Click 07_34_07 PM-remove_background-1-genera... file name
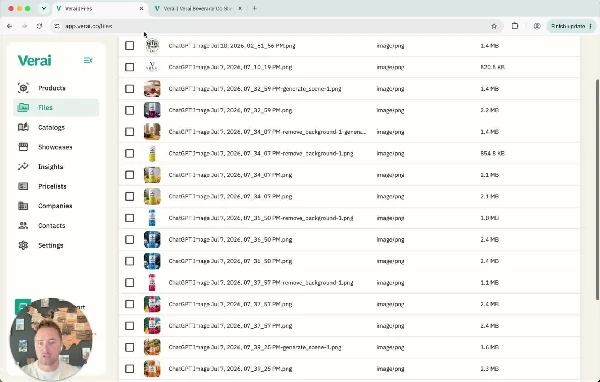Image resolution: width=600 pixels, height=382 pixels. (x=267, y=132)
